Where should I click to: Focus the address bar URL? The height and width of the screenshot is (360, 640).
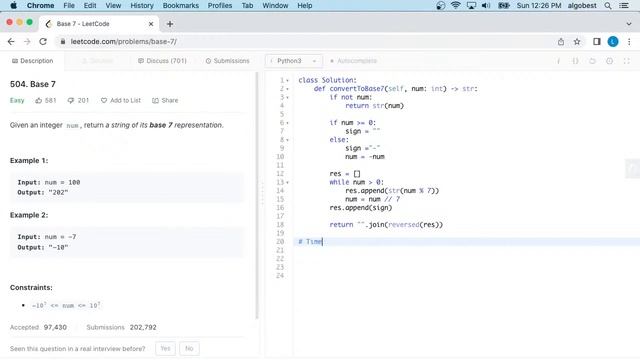[x=124, y=42]
